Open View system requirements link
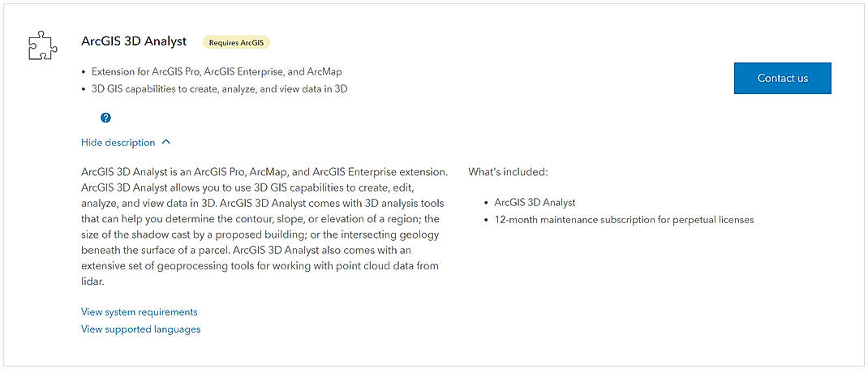868x370 pixels. click(x=139, y=312)
